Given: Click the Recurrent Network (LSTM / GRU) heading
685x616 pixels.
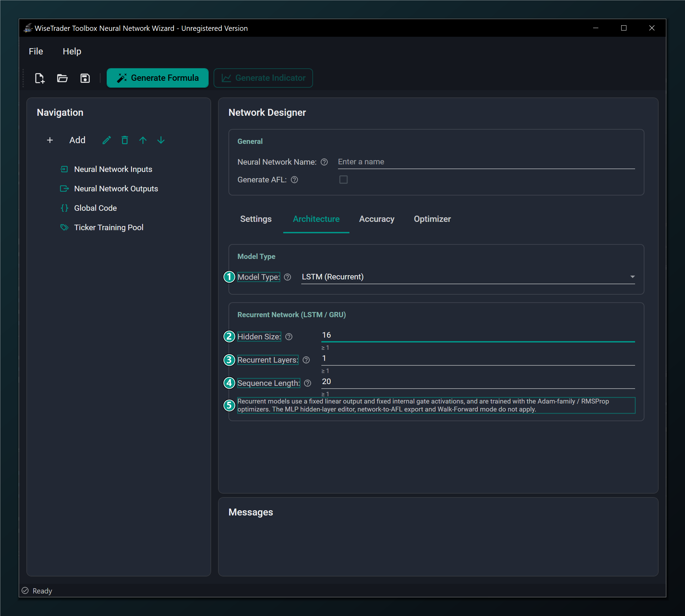Looking at the screenshot, I should click(292, 315).
